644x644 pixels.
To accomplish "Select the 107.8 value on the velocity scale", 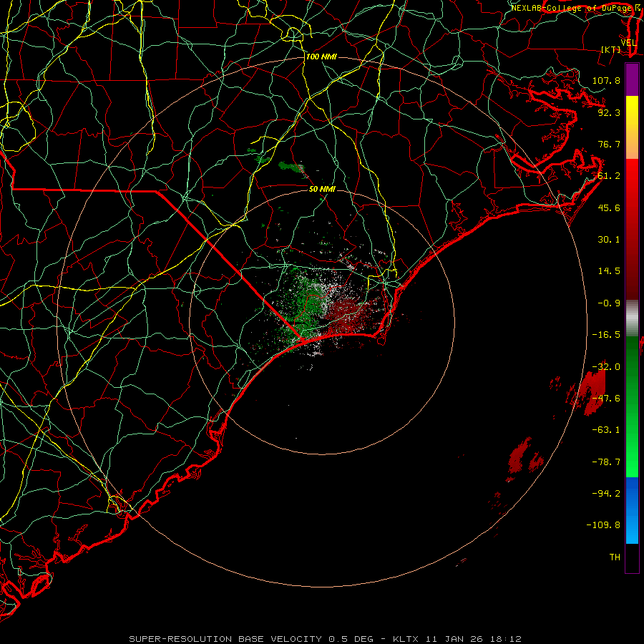I will [x=606, y=80].
